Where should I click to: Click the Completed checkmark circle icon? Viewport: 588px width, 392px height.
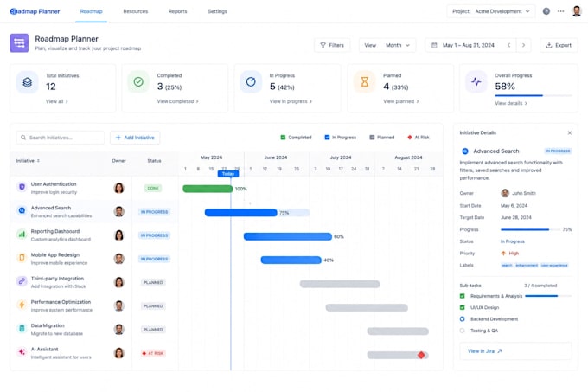(x=138, y=82)
